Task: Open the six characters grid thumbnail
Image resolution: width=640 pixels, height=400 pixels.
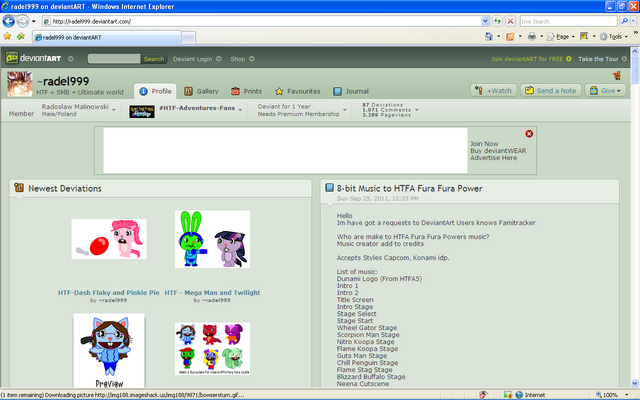Action: 212,349
